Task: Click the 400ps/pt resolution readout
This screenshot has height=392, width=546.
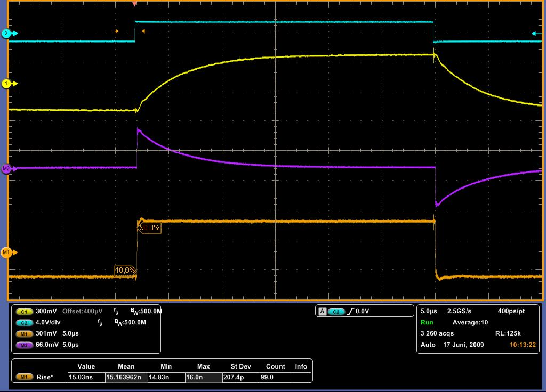Action: 511,311
